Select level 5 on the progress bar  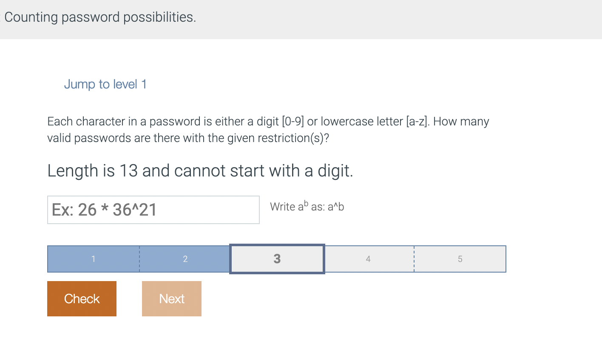click(460, 259)
